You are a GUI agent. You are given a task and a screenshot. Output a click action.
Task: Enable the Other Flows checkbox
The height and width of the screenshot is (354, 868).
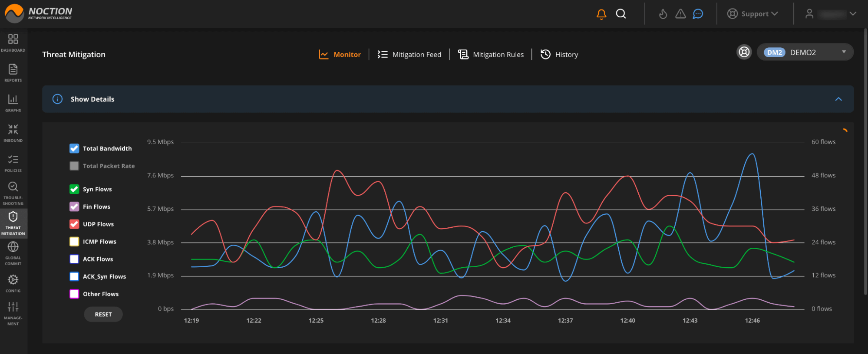pos(74,294)
